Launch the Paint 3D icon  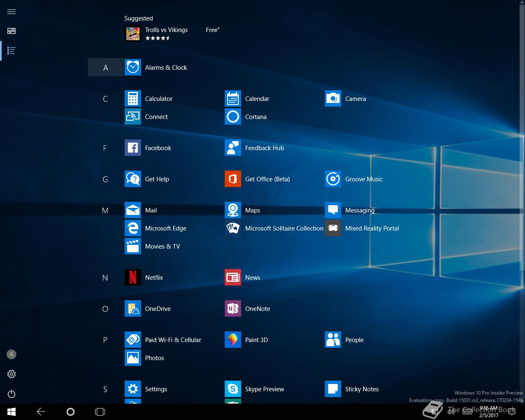point(233,340)
